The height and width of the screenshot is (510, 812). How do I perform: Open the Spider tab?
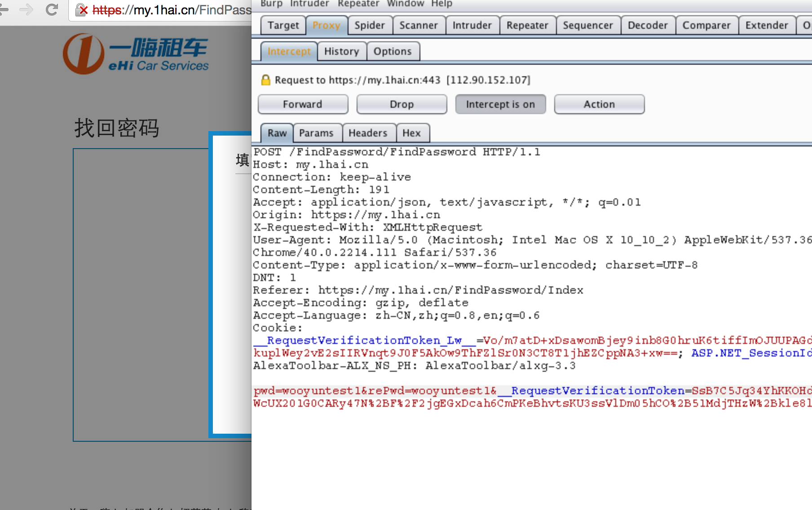coord(370,25)
